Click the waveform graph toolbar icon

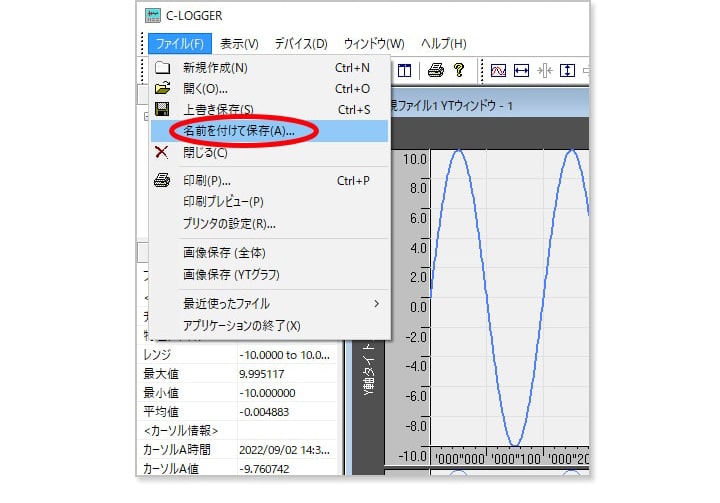(497, 70)
